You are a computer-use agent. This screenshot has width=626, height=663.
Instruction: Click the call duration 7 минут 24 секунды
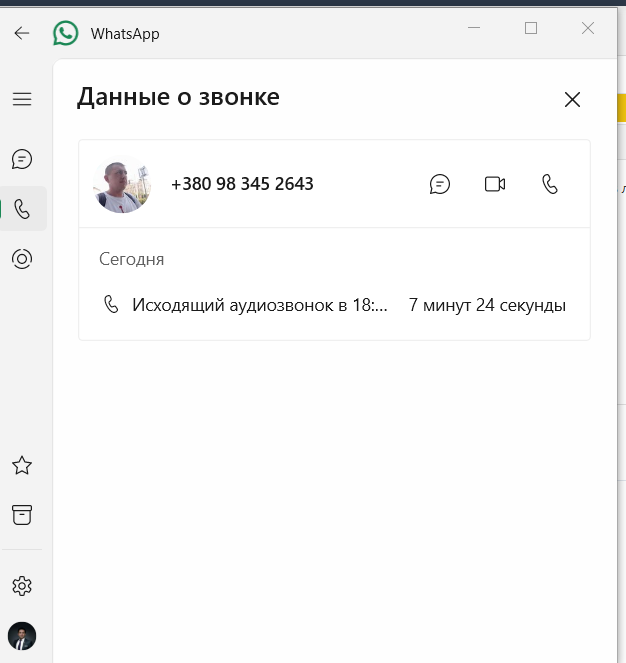(487, 305)
